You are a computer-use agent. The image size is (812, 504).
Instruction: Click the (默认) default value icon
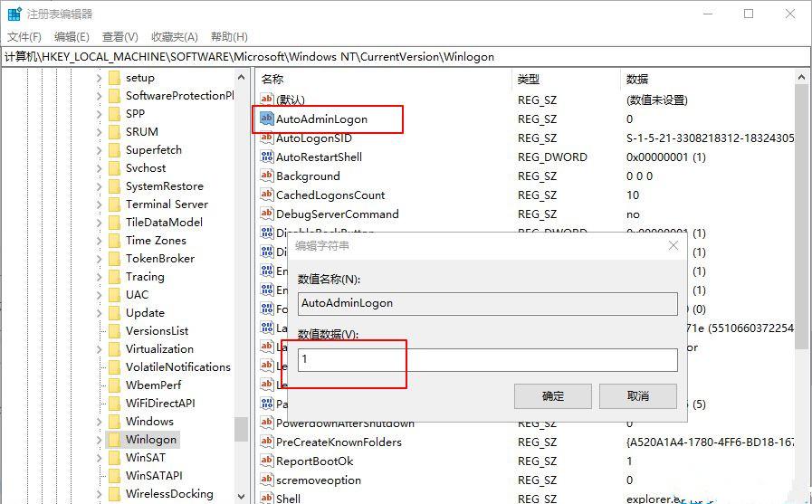tap(266, 100)
